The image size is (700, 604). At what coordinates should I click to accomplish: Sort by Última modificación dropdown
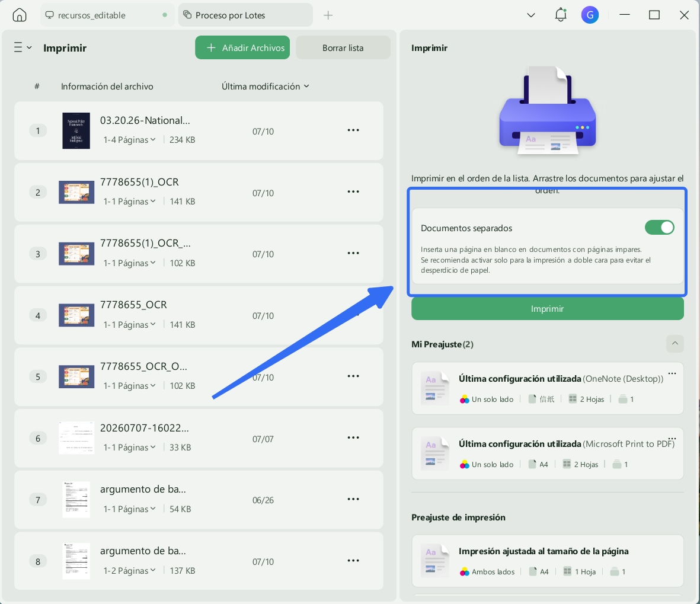pos(266,86)
